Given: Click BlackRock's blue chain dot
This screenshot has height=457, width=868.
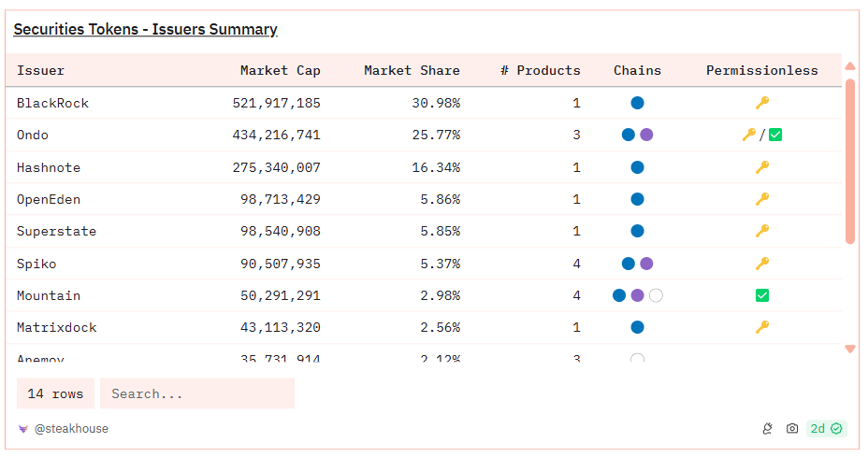Looking at the screenshot, I should [637, 103].
